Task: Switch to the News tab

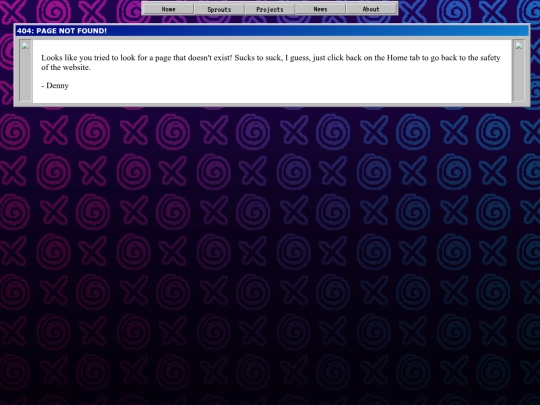Action: (320, 9)
